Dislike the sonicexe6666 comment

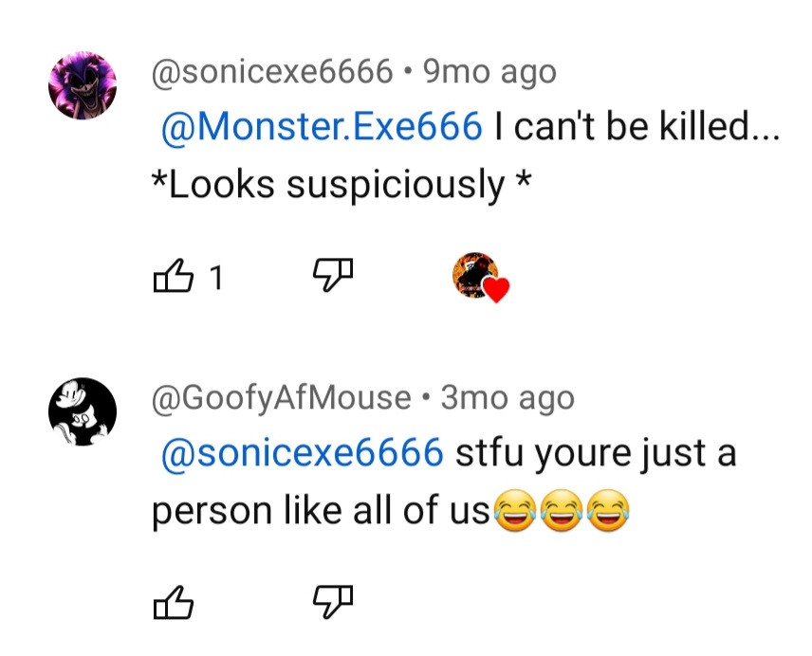click(x=333, y=275)
